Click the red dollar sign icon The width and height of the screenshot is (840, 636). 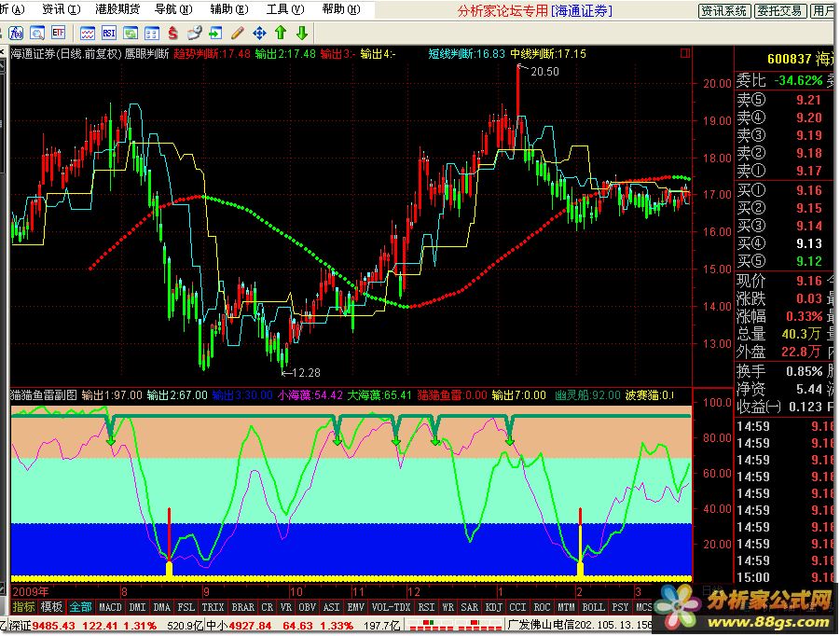pos(172,34)
